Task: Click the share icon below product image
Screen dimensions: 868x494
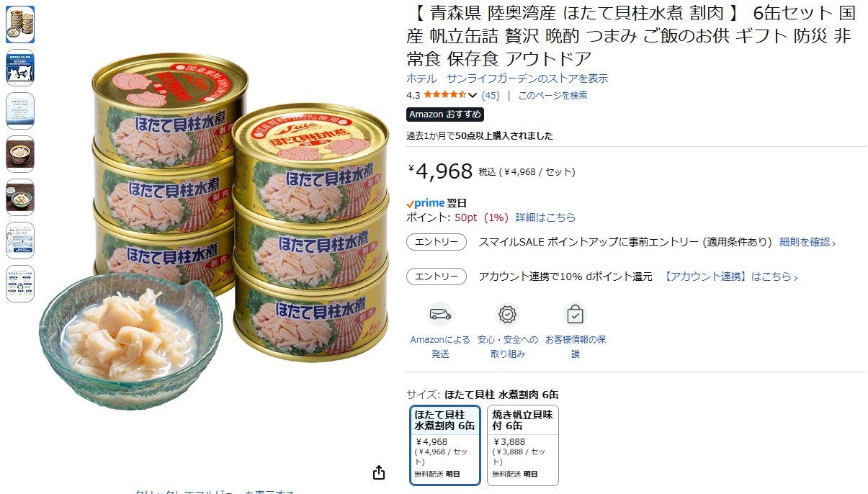Action: [x=379, y=472]
